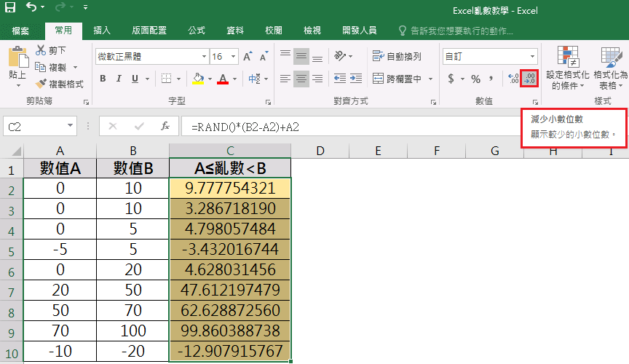Click the Decrease Decimal button
The height and width of the screenshot is (364, 629).
(529, 79)
